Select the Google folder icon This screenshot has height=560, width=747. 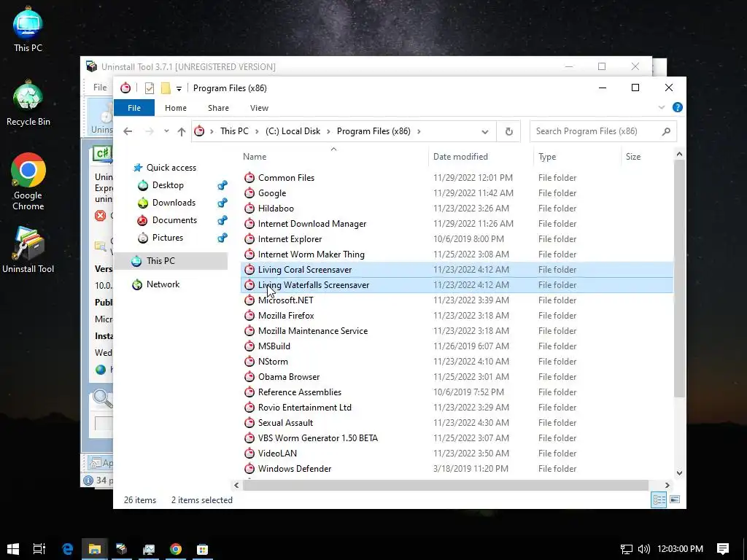pyautogui.click(x=249, y=193)
